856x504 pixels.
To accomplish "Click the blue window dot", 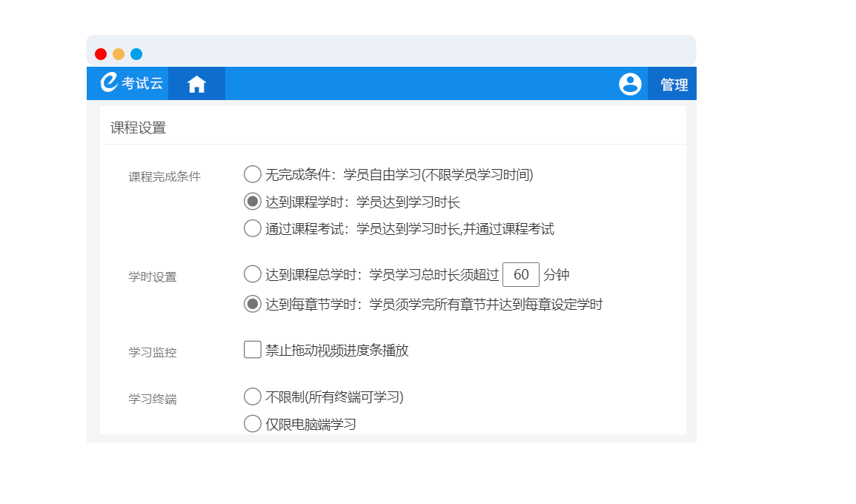I will pos(136,54).
